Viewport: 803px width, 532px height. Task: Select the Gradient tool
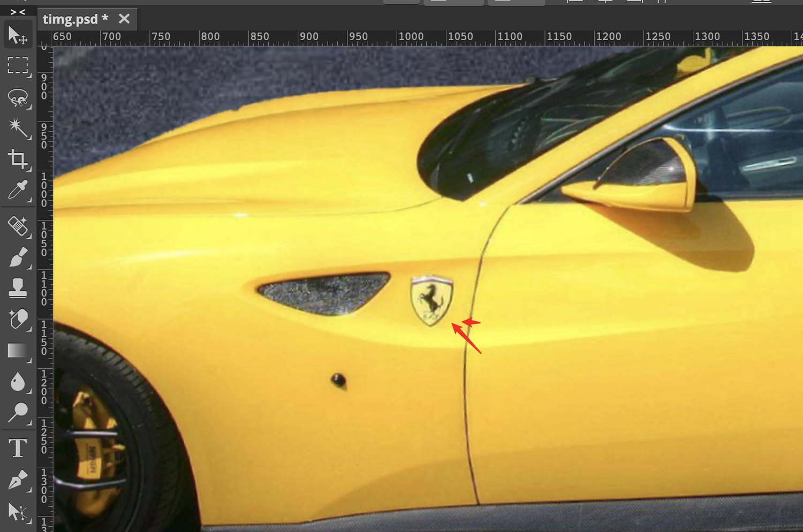tap(18, 351)
